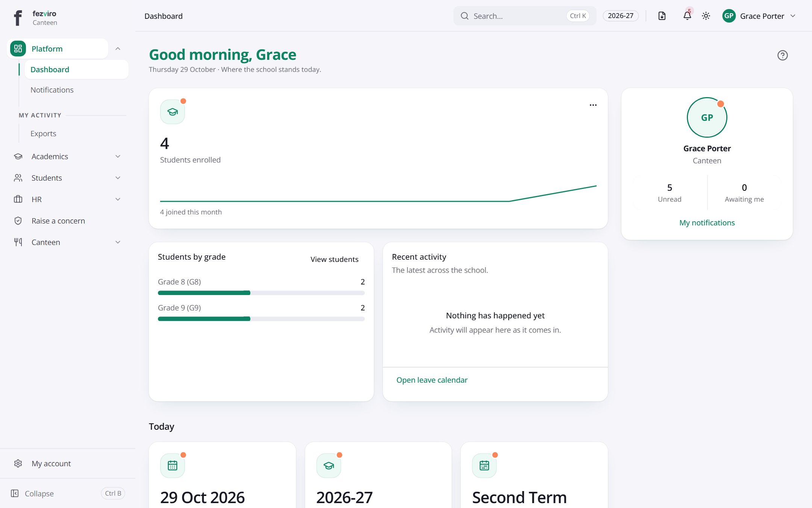Expand the Canteen menu chevron
This screenshot has width=812, height=508.
pos(118,242)
